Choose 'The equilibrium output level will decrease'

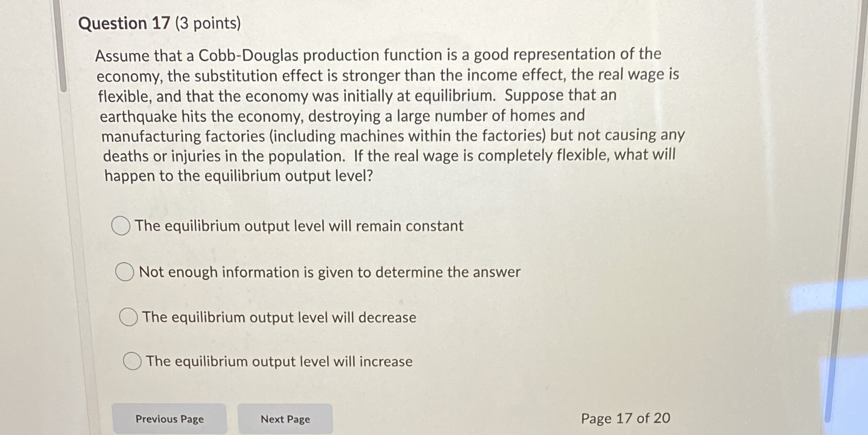(x=128, y=317)
